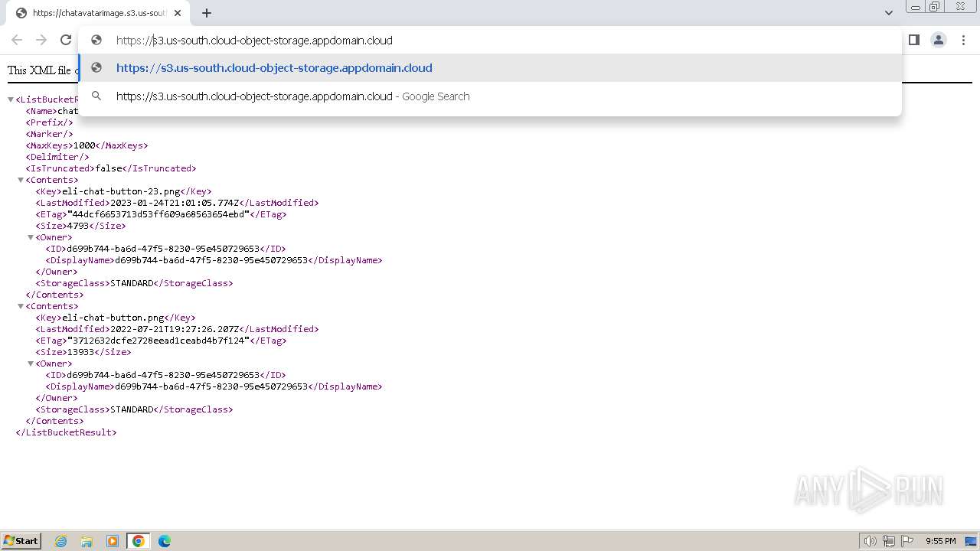Select the chatavatarimage.s3 browser tab
This screenshot has width=980, height=551.
pos(98,13)
